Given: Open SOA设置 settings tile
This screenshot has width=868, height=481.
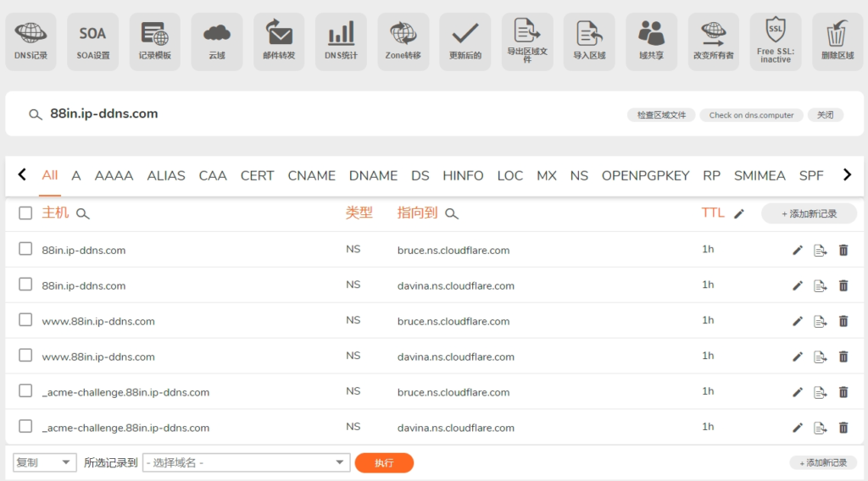Looking at the screenshot, I should (92, 41).
